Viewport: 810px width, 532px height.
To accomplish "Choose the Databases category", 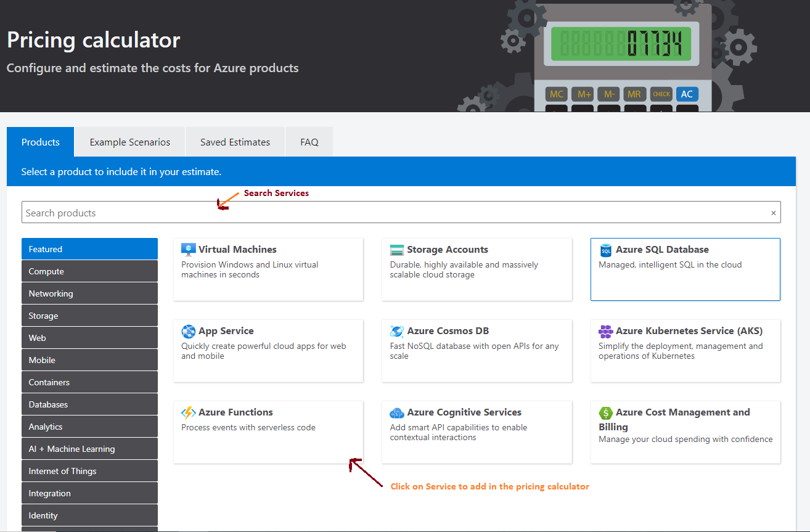I will tap(89, 404).
